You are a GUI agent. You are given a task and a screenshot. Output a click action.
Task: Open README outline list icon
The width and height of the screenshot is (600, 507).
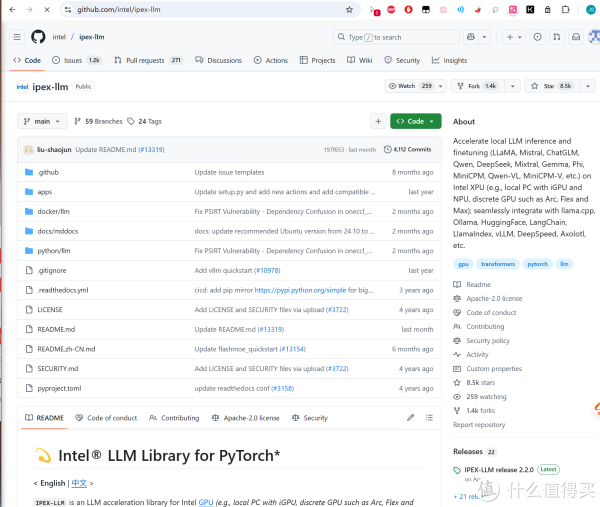pos(430,418)
